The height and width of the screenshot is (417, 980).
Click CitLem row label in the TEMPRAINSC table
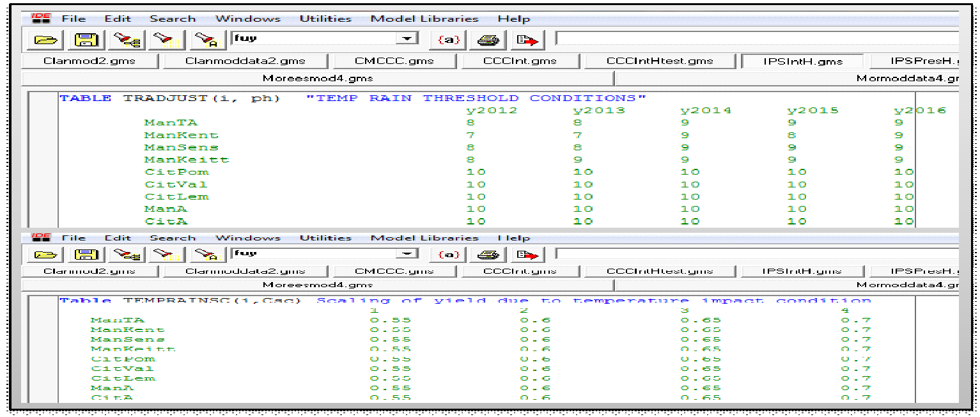(123, 378)
